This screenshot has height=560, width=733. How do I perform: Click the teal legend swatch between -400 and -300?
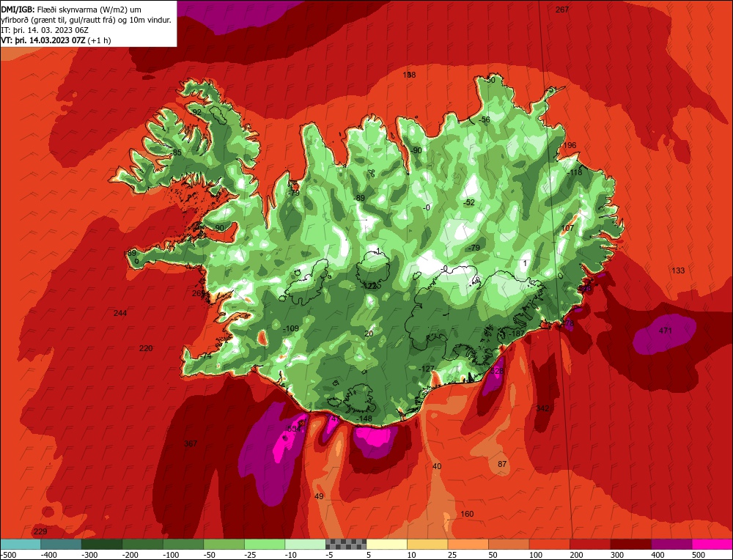62,544
